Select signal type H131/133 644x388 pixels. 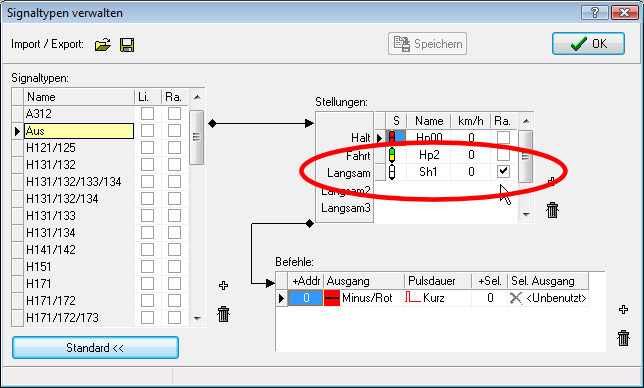pos(79,216)
